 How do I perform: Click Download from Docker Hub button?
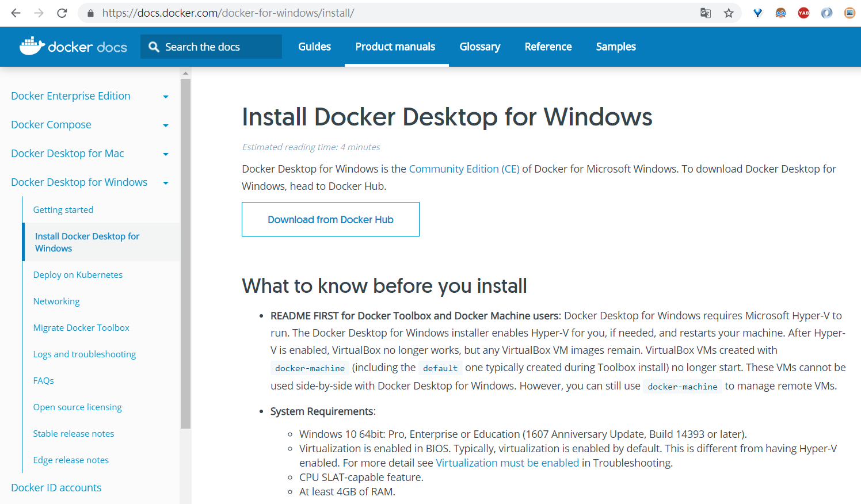pyautogui.click(x=330, y=219)
